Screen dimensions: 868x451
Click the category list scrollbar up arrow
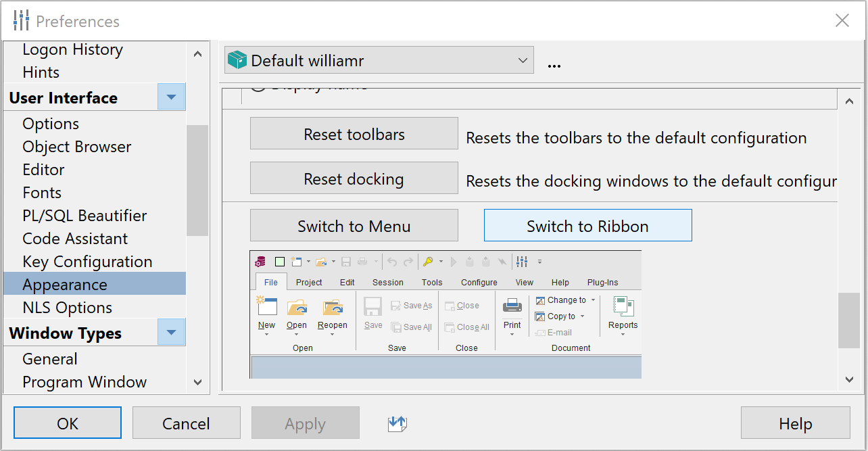(x=197, y=53)
